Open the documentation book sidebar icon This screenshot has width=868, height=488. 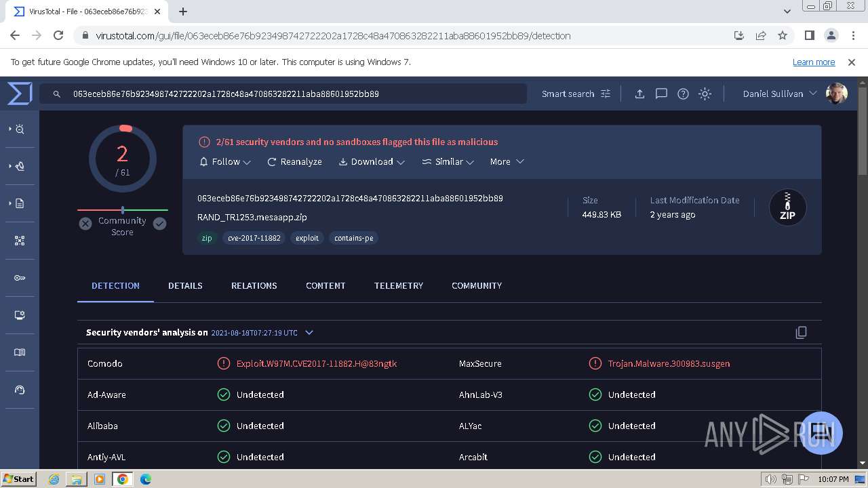point(20,352)
